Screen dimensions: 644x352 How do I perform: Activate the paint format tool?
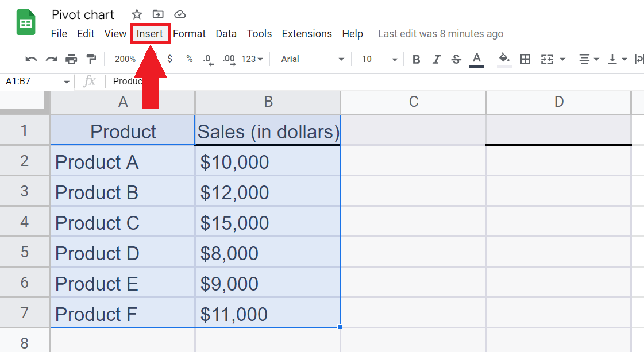pyautogui.click(x=91, y=59)
